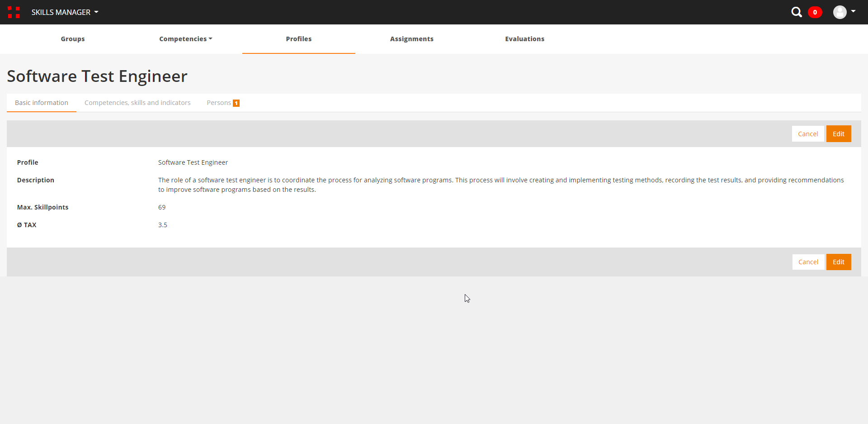Go to the Groups section
This screenshot has height=424, width=868.
[x=73, y=39]
